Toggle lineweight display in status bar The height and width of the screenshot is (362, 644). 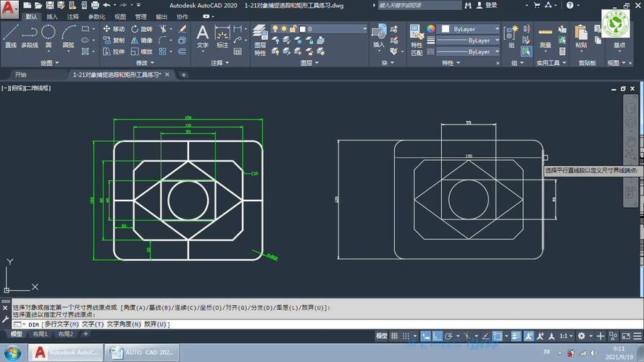click(516, 336)
